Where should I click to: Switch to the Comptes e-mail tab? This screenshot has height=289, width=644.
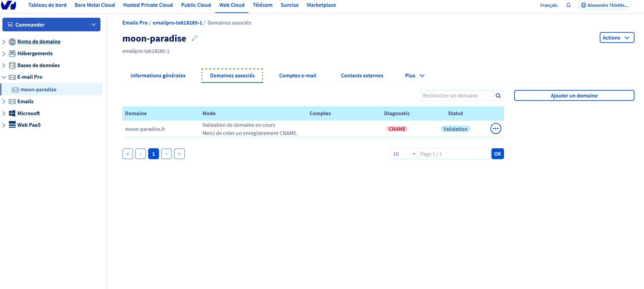click(x=298, y=76)
